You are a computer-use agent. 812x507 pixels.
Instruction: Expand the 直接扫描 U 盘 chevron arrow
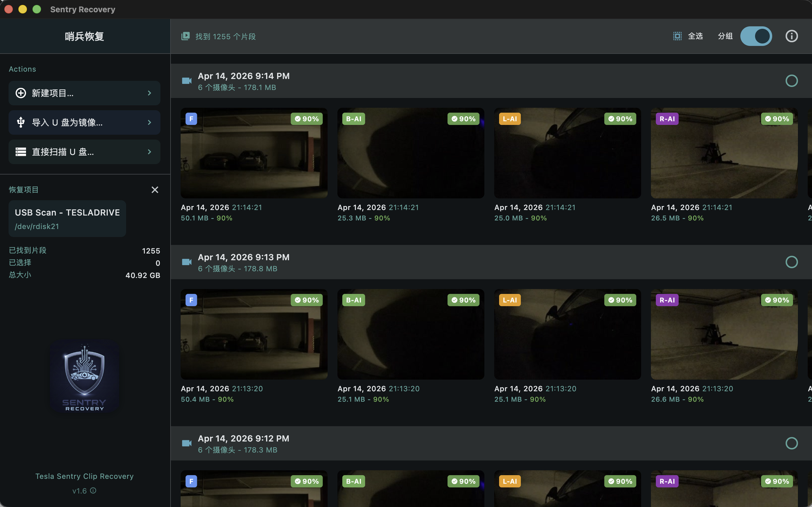pos(149,152)
